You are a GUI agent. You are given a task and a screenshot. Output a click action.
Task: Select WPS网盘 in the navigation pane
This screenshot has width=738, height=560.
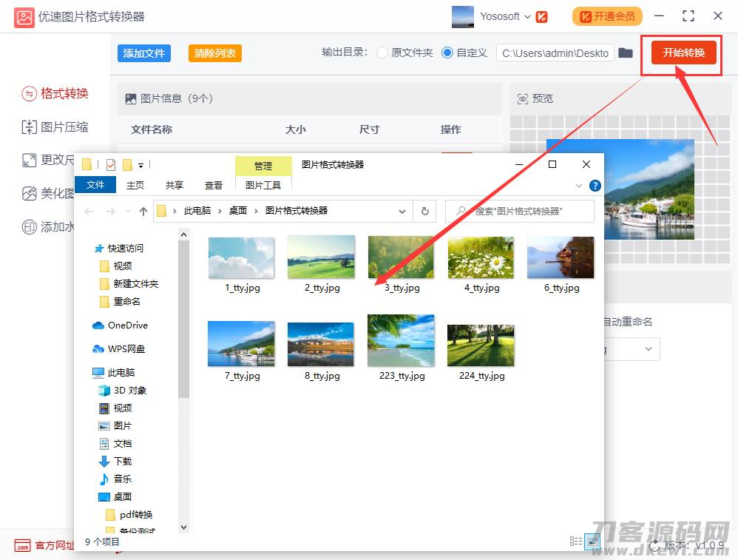[126, 349]
